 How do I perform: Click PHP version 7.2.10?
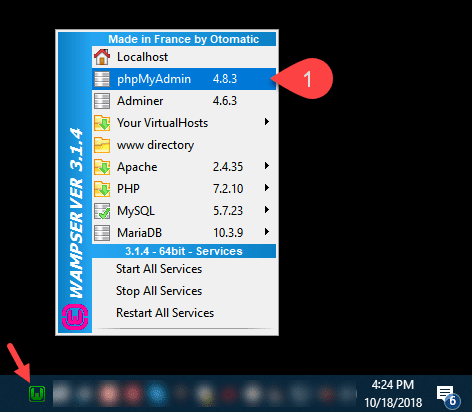coord(228,189)
